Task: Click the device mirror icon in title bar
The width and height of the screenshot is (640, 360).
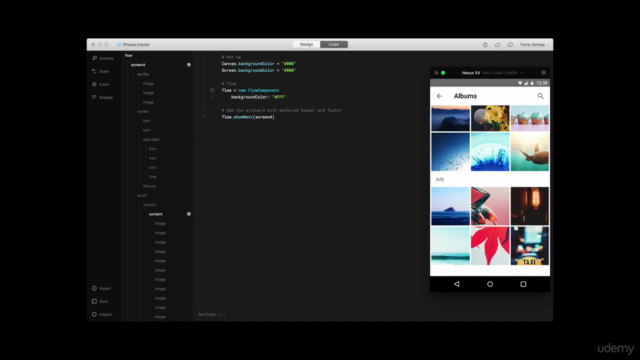Action: pos(485,44)
